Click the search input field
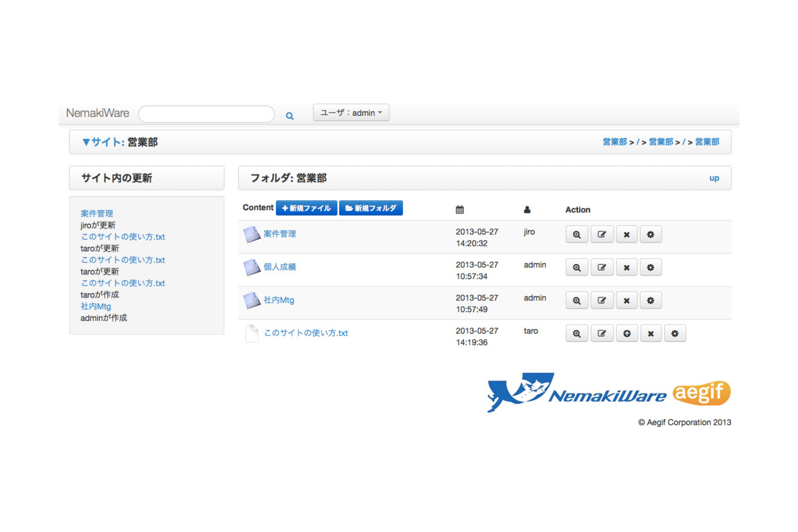 click(x=207, y=114)
